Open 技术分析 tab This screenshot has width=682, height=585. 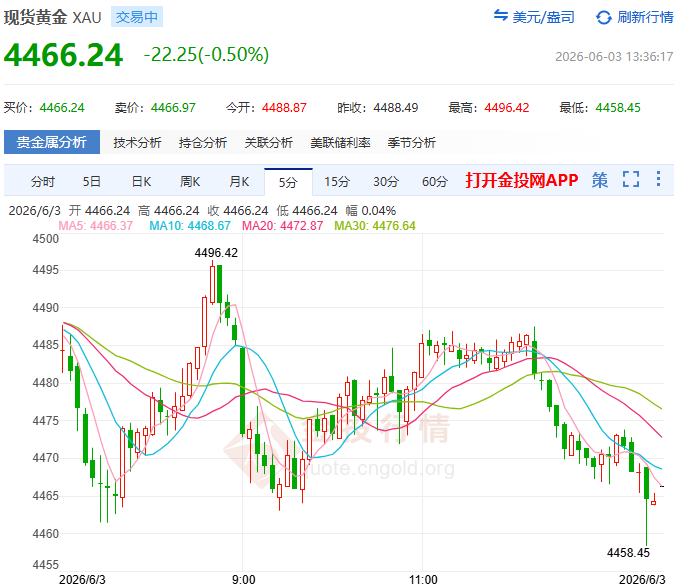(x=137, y=142)
